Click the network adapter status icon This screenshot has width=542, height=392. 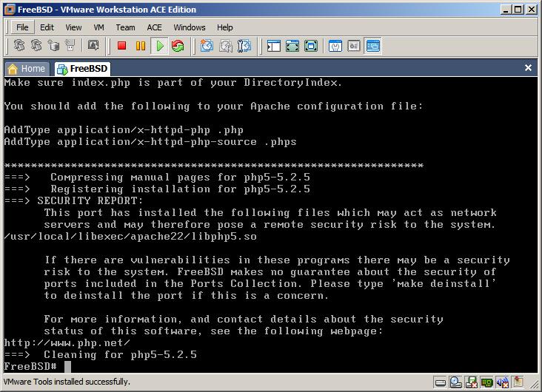[x=486, y=382]
